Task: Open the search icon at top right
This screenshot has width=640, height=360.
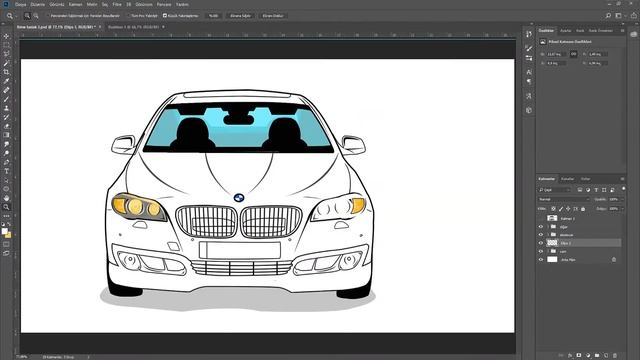Action: (608, 16)
